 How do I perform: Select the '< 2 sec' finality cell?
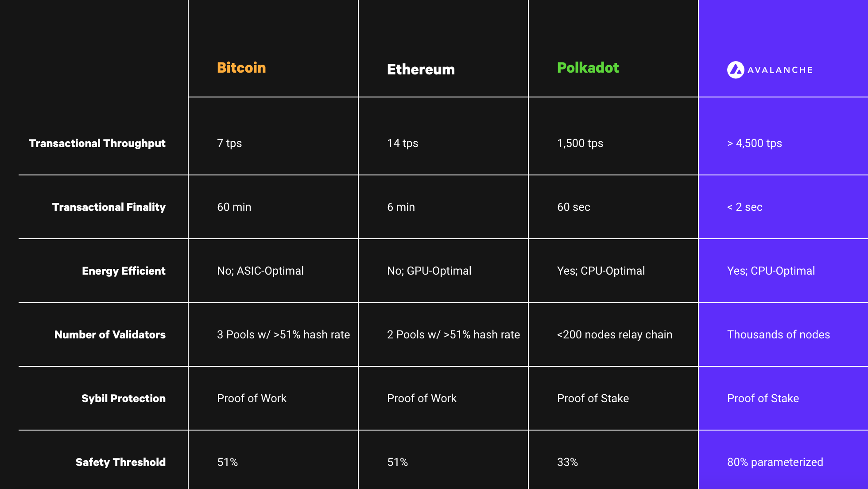click(744, 207)
